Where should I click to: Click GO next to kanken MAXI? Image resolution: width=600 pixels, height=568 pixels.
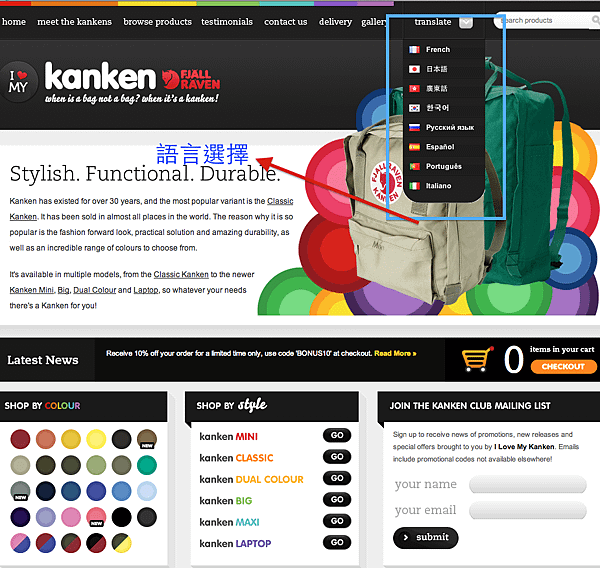(x=337, y=521)
